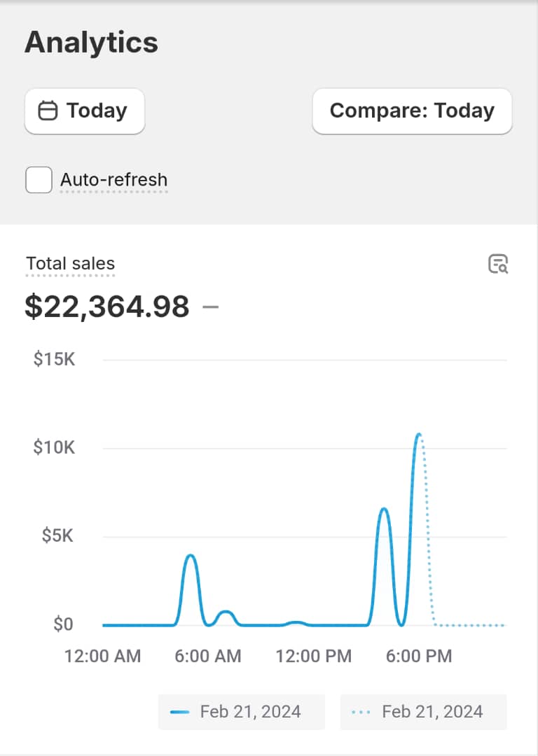Click the highest chart peak above $10K
The width and height of the screenshot is (538, 756).
coord(419,435)
